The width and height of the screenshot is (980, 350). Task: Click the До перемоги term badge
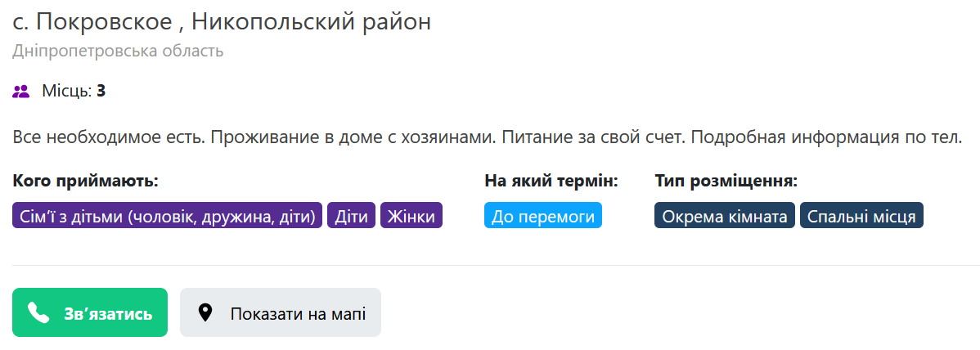pyautogui.click(x=543, y=216)
